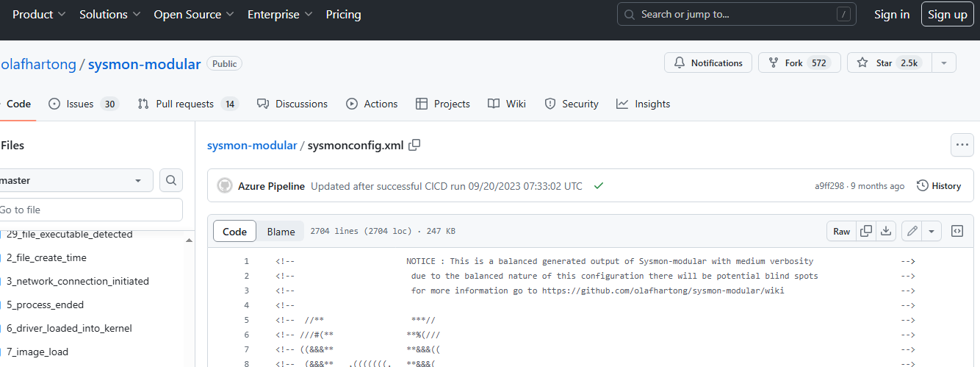View the fork count 572

(x=818, y=63)
